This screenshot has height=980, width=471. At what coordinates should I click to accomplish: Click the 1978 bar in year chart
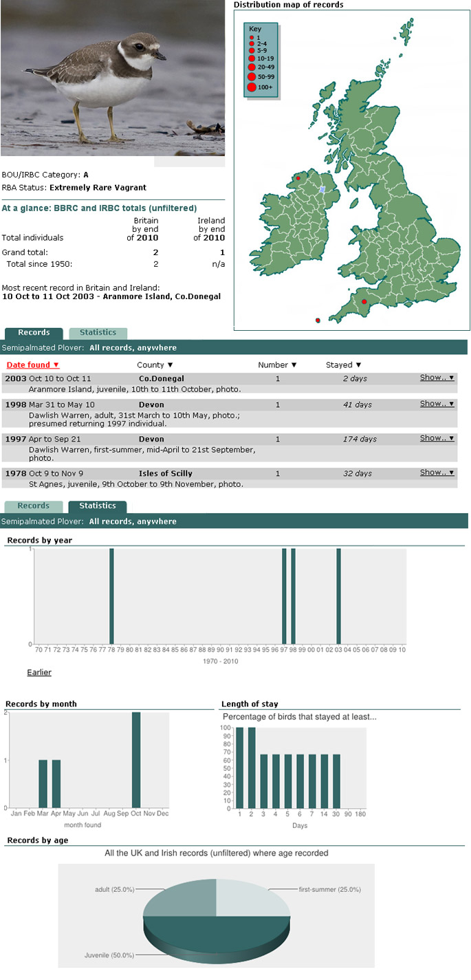coord(111,596)
